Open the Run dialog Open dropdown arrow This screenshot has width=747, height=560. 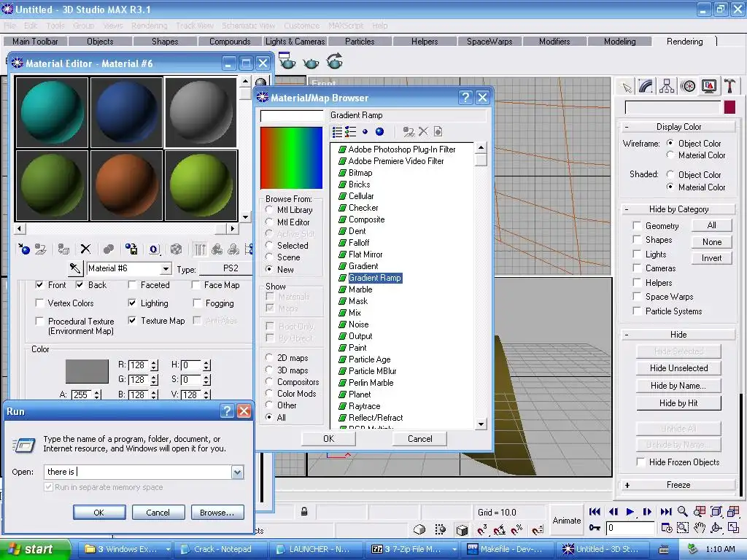tap(237, 472)
